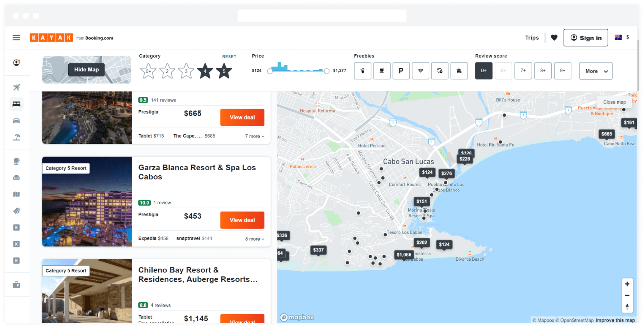Viewport: 644px width, 328px height.
Task: Click the profile icon atop sidebar
Action: coord(16,63)
